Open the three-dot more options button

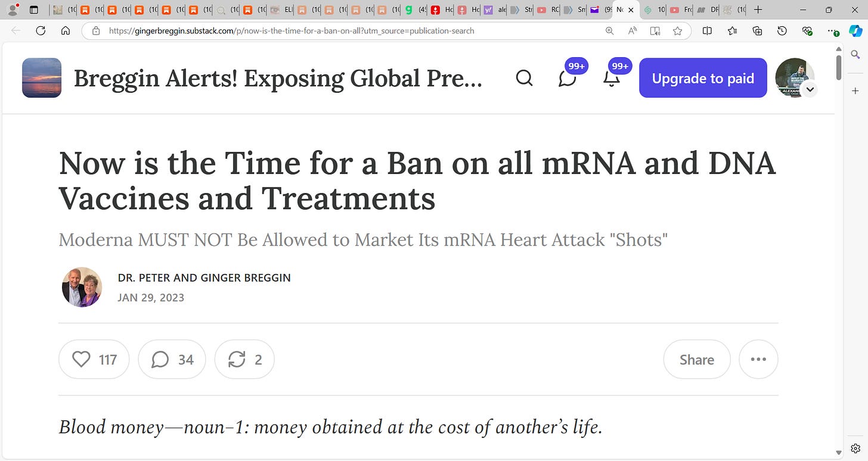tap(758, 359)
